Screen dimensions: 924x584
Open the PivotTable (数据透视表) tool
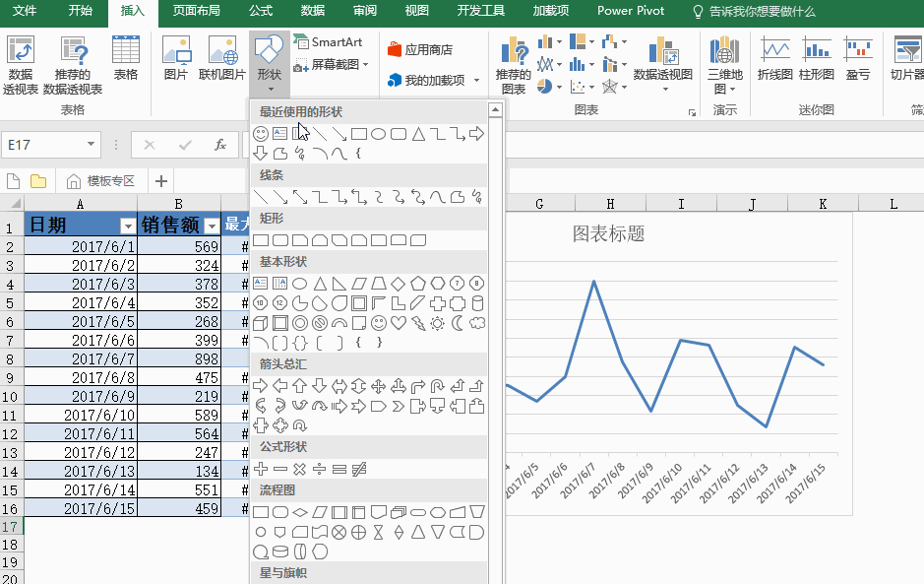(21, 65)
